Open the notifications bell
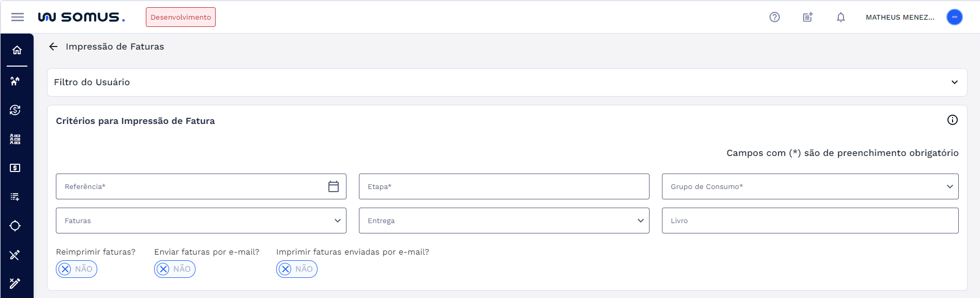Image resolution: width=980 pixels, height=298 pixels. click(840, 17)
